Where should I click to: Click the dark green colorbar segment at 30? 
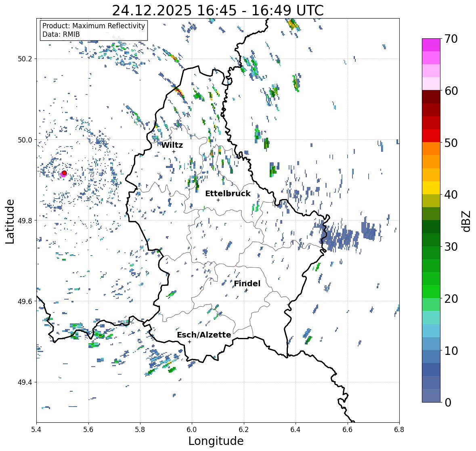431,240
